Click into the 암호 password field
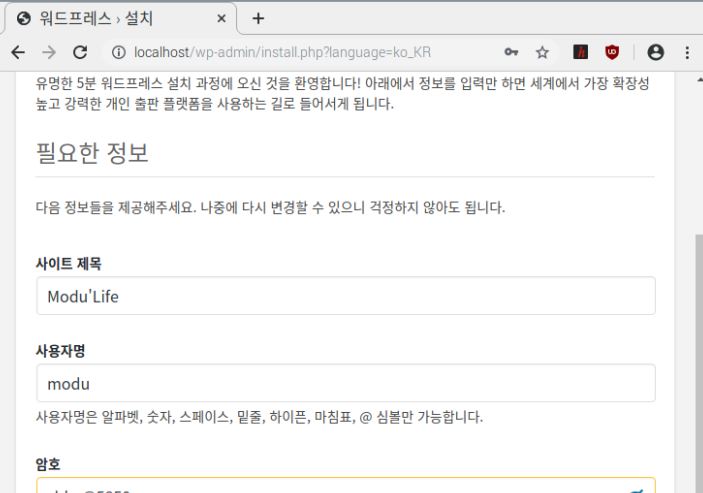The width and height of the screenshot is (703, 493). (x=346, y=486)
